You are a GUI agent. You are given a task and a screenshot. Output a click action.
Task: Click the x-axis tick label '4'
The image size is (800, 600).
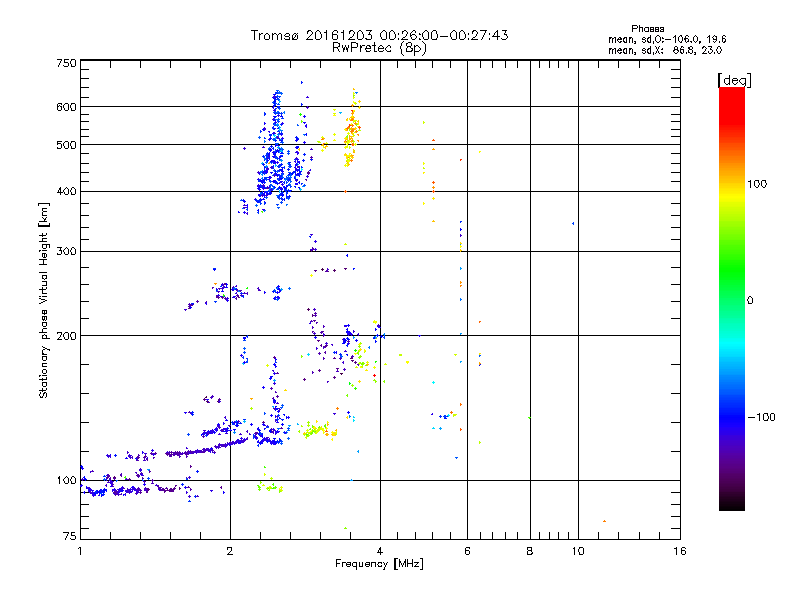point(380,551)
